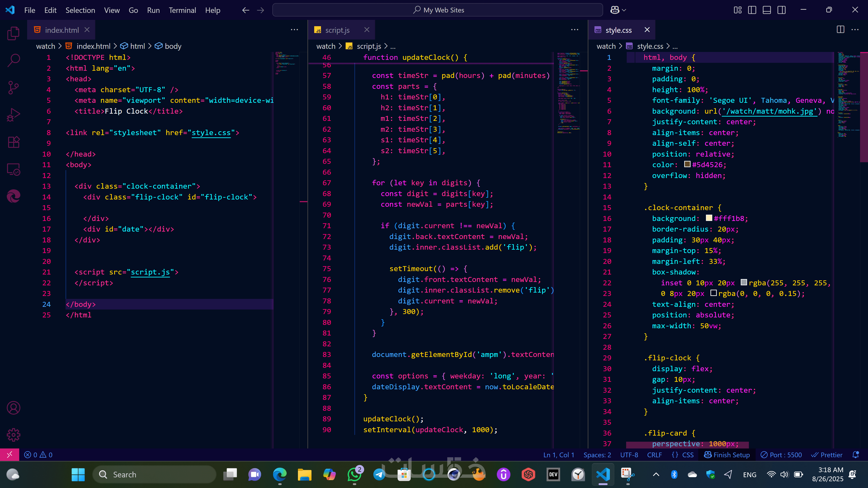Open more actions for index.html editor group
The width and height of the screenshot is (868, 488).
pos(295,30)
